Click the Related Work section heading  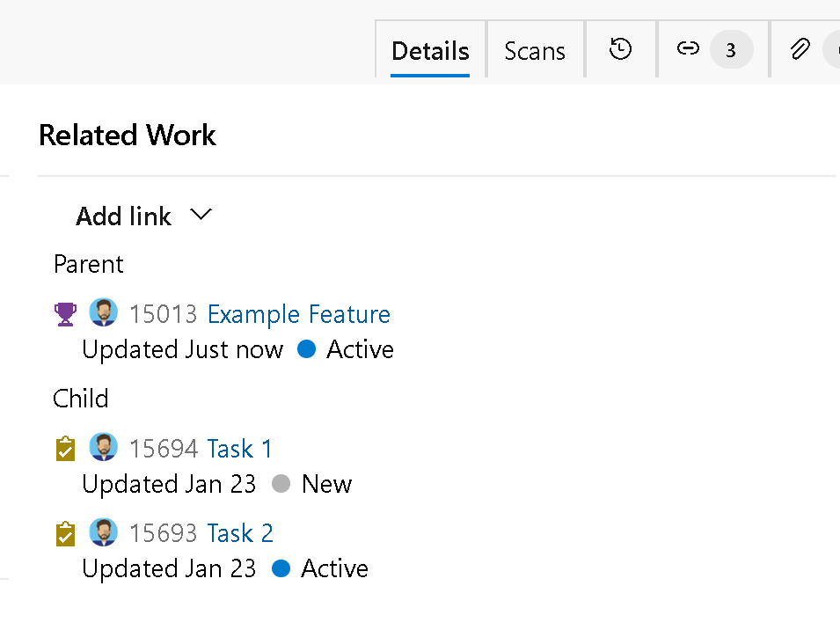click(128, 135)
